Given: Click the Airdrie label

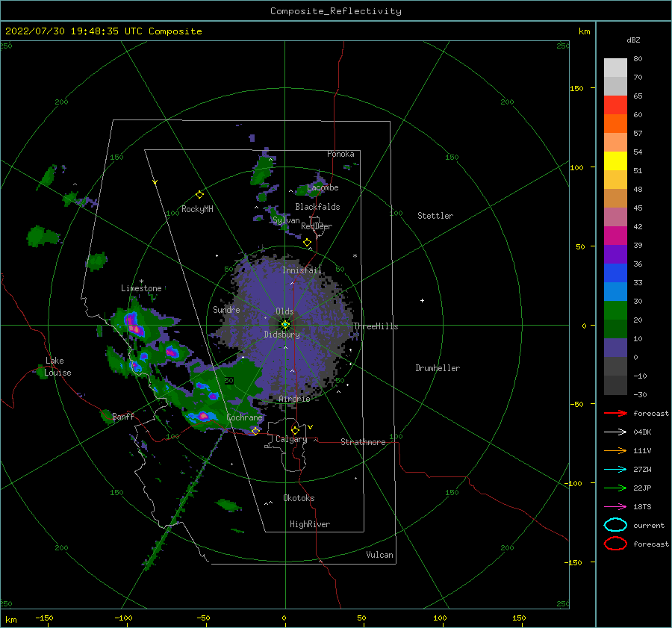Looking at the screenshot, I should point(294,399).
